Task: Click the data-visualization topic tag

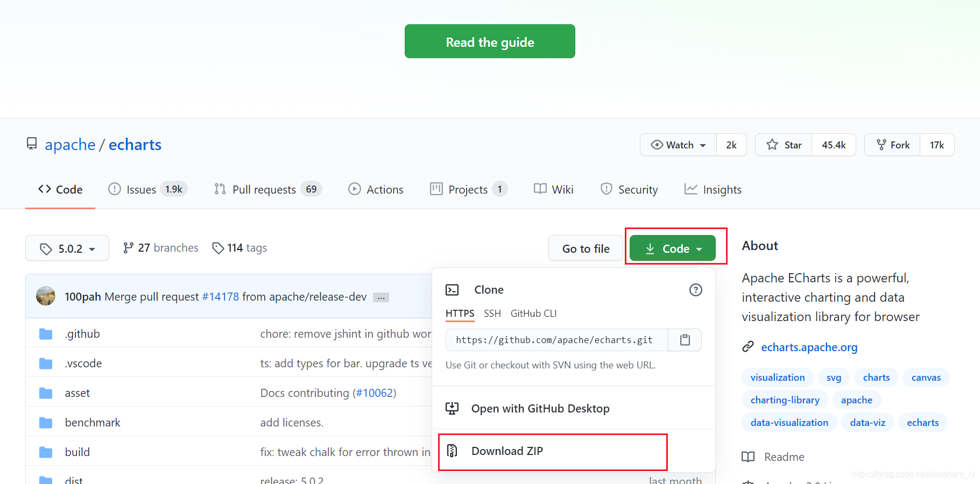Action: coord(789,423)
